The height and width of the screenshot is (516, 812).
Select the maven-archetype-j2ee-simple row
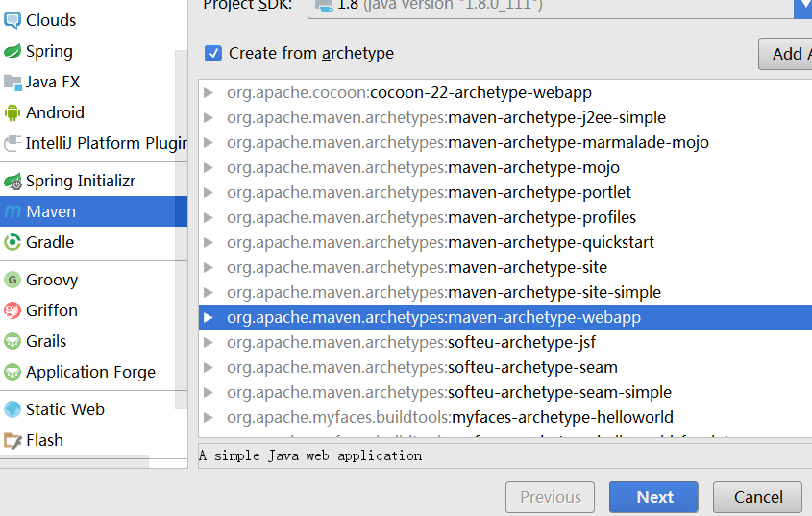tap(505, 117)
